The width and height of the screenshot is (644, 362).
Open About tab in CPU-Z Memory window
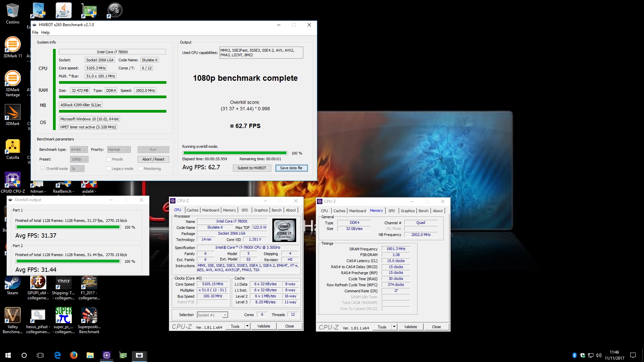[438, 211]
